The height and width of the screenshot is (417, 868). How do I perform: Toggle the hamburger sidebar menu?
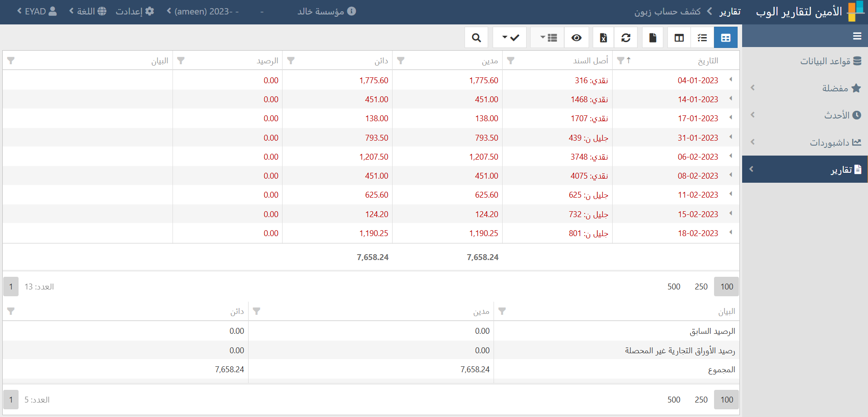pyautogui.click(x=857, y=36)
